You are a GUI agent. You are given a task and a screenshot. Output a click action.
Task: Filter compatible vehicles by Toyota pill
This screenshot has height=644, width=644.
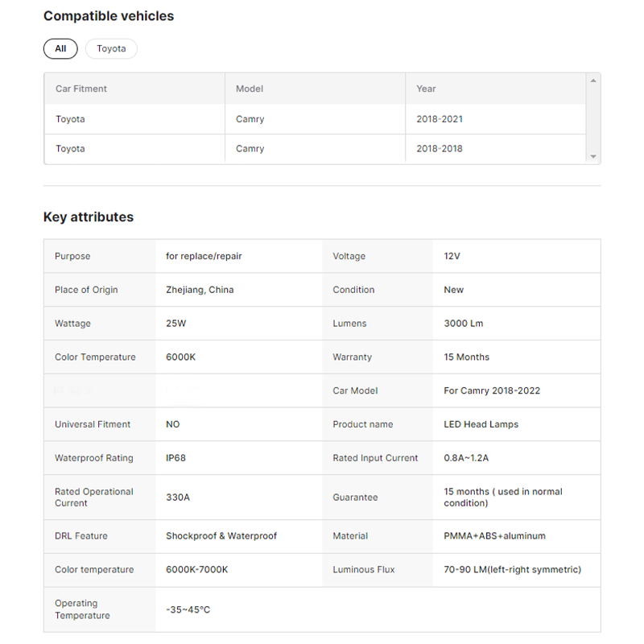click(x=111, y=48)
